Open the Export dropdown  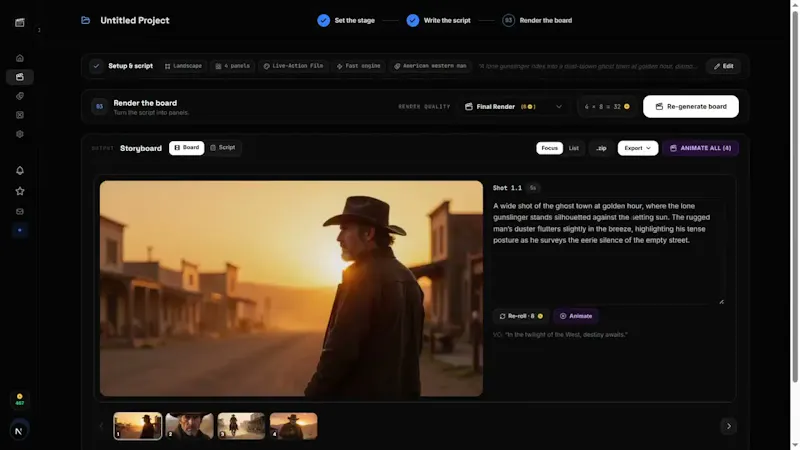[x=638, y=148]
